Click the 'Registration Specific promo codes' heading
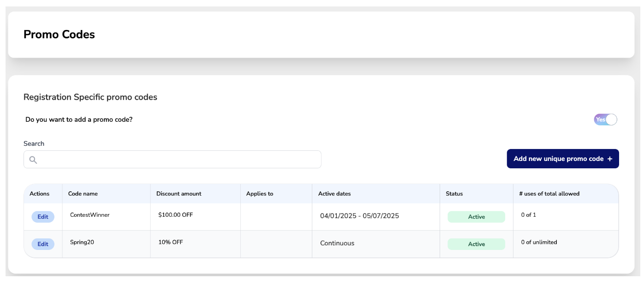644x285 pixels. 90,97
